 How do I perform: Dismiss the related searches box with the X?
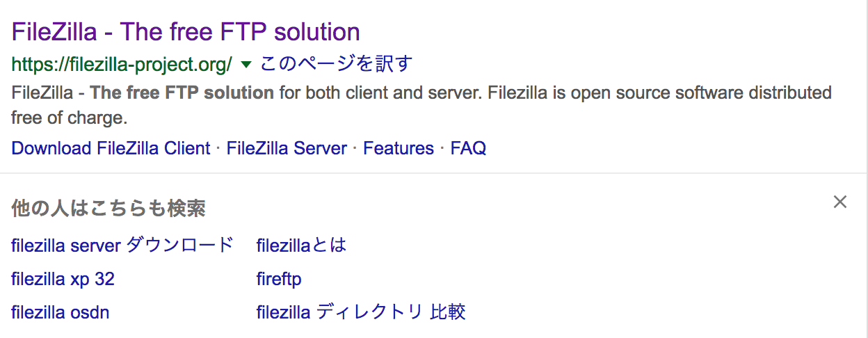tap(840, 202)
